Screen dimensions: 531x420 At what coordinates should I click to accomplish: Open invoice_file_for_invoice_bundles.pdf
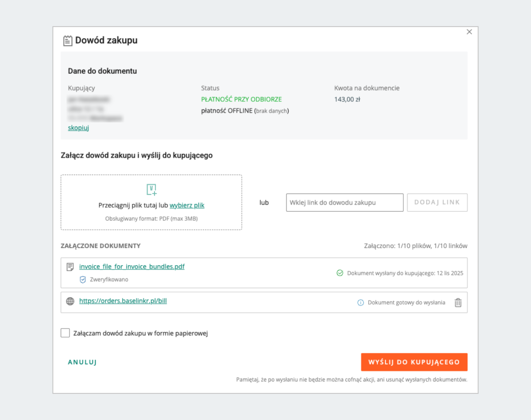tap(132, 267)
